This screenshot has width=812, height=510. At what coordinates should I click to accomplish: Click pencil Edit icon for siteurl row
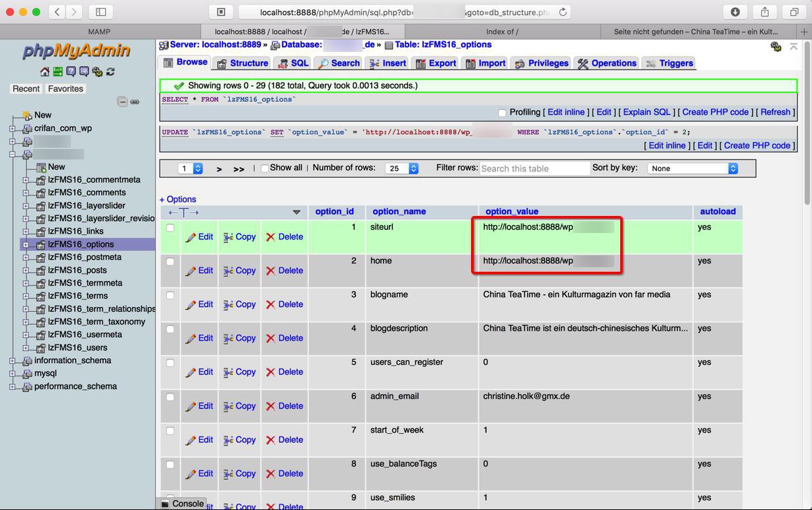191,237
